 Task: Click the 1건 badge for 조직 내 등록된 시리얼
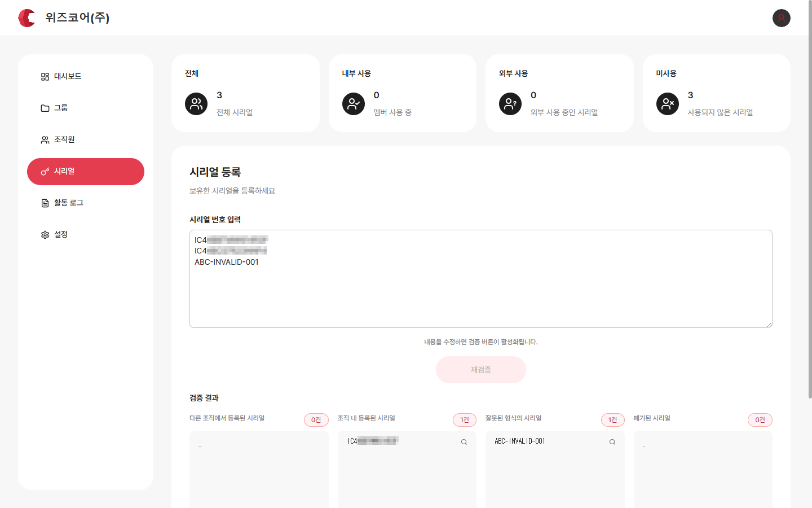click(x=465, y=420)
